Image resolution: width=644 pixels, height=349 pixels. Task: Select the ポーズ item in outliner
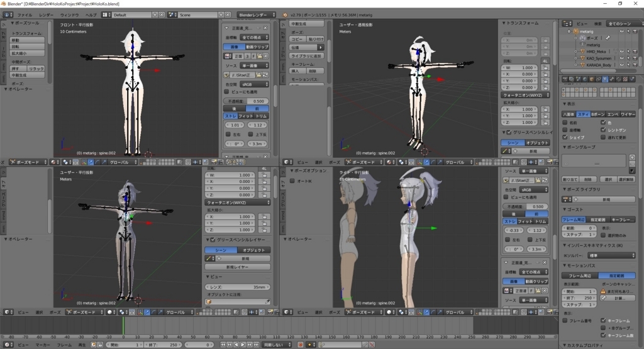(x=592, y=38)
